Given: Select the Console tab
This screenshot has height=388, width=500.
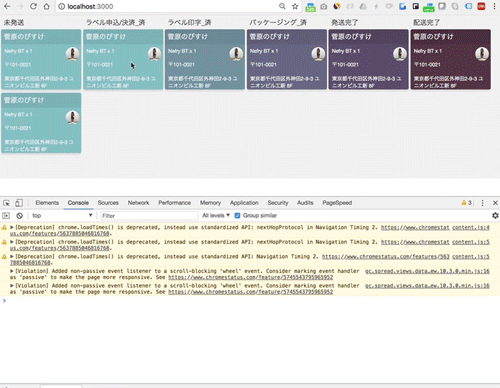Looking at the screenshot, I should [78, 203].
